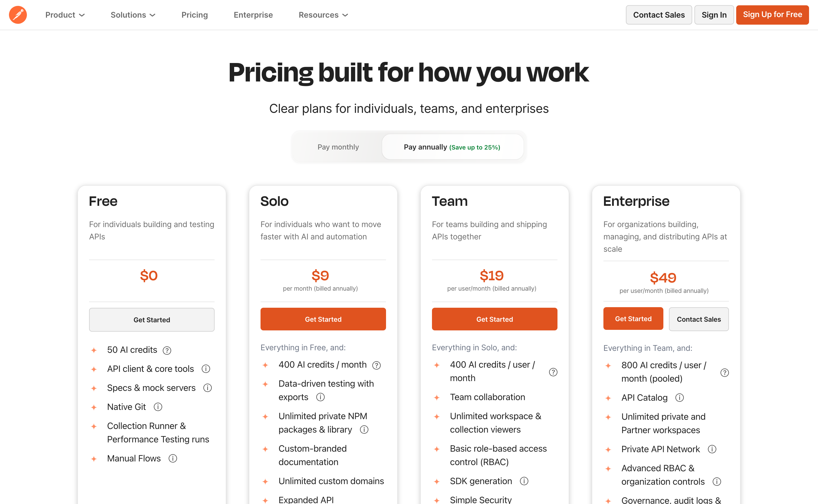Click Get Started under the Team plan
Image resolution: width=818 pixels, height=504 pixels.
pos(494,319)
